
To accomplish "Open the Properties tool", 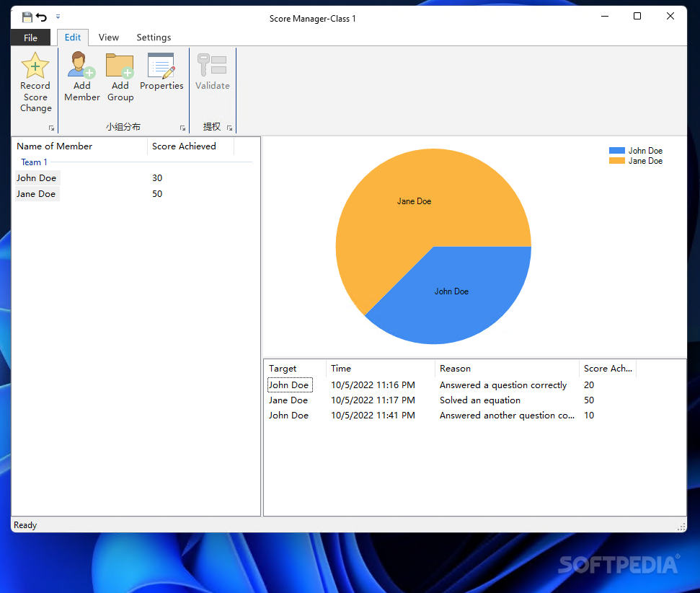I will pos(161,71).
